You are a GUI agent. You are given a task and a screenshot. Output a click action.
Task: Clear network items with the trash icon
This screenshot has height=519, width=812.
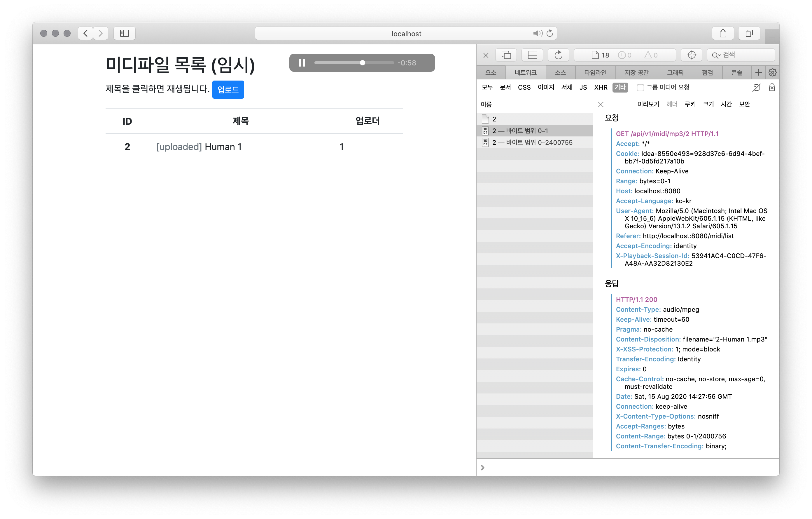pos(771,87)
